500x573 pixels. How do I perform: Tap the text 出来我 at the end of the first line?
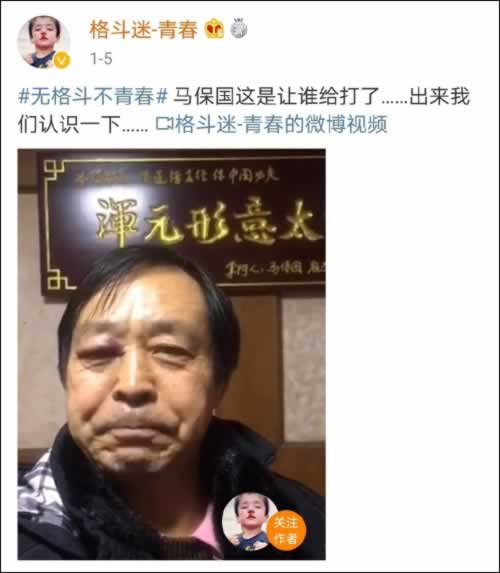439,97
